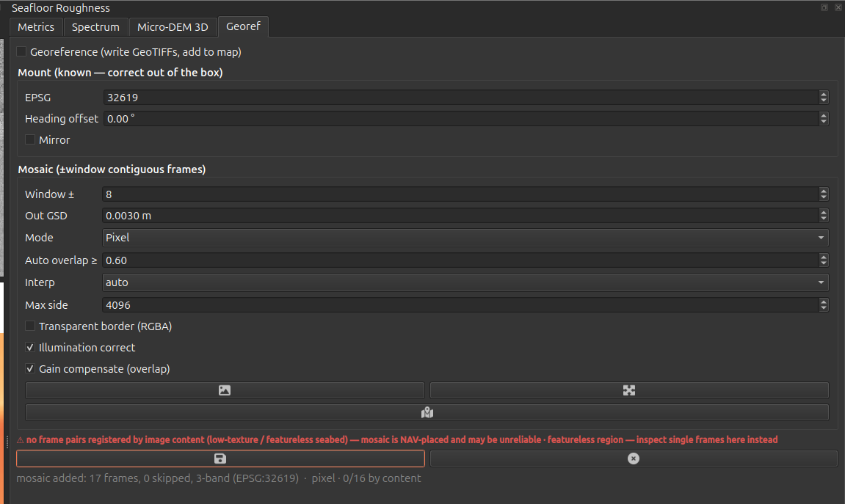Click the floppy disk save button
845x504 pixels.
coord(220,459)
